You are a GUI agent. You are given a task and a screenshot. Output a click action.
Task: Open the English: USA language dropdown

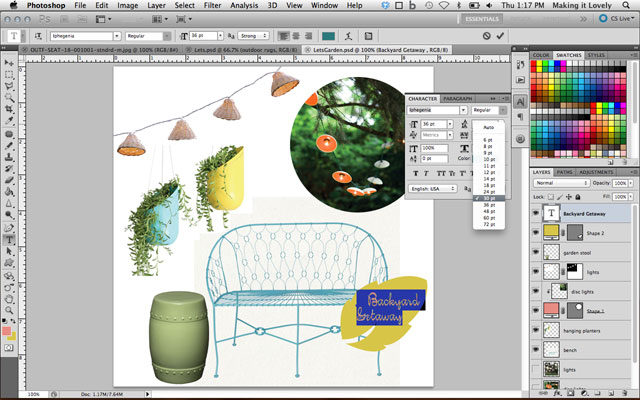pos(432,187)
